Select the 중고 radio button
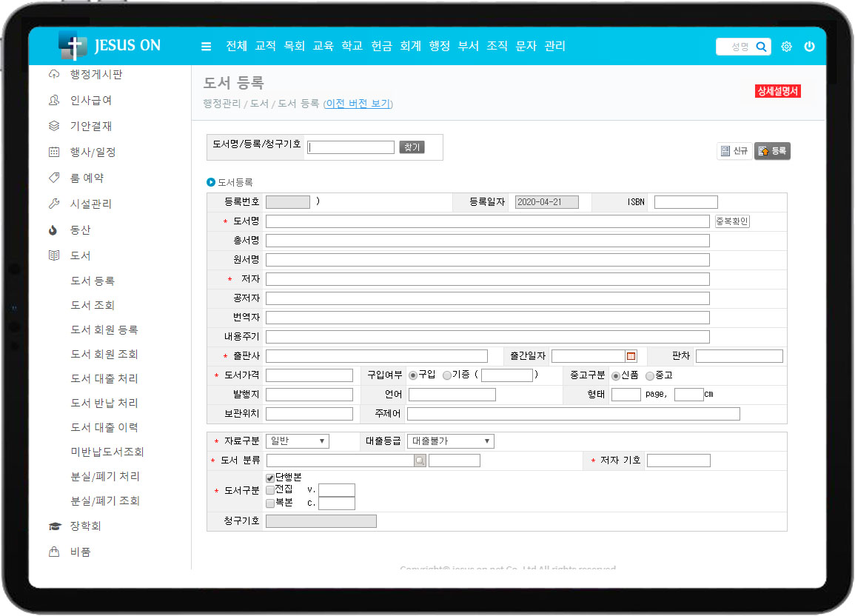This screenshot has height=616, width=855. [x=650, y=375]
